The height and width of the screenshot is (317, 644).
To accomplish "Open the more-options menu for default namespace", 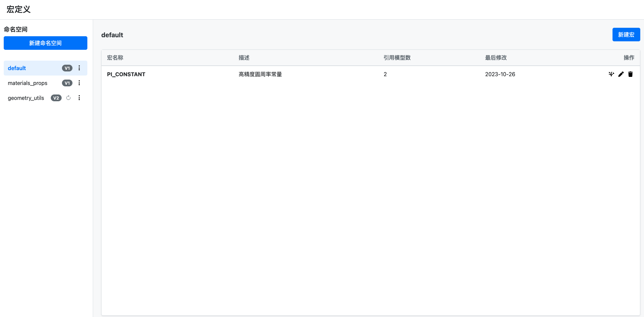I will 79,68.
